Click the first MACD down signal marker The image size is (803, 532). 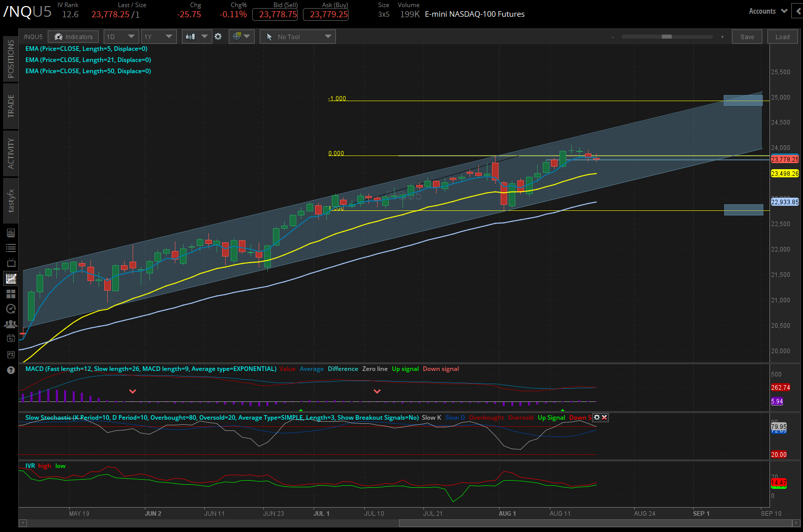coord(133,391)
